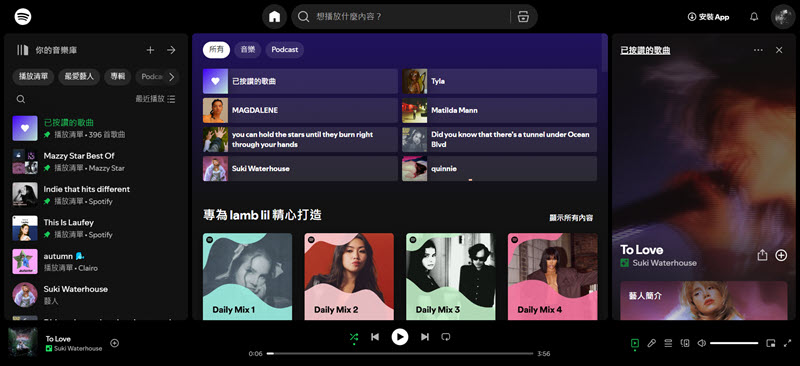The height and width of the screenshot is (366, 800).
Task: Seek in the song progress bar
Action: click(400, 354)
